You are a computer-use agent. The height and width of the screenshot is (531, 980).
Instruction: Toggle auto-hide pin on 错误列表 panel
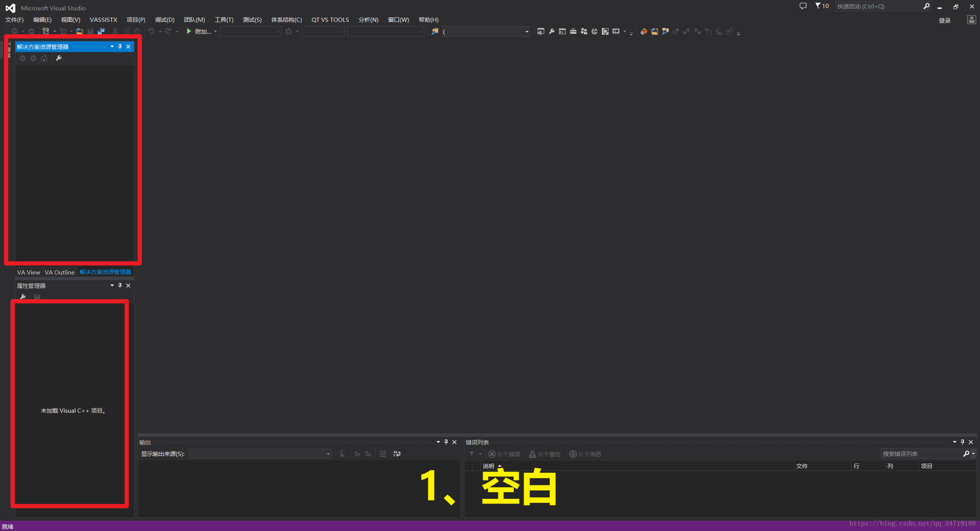[x=962, y=442]
